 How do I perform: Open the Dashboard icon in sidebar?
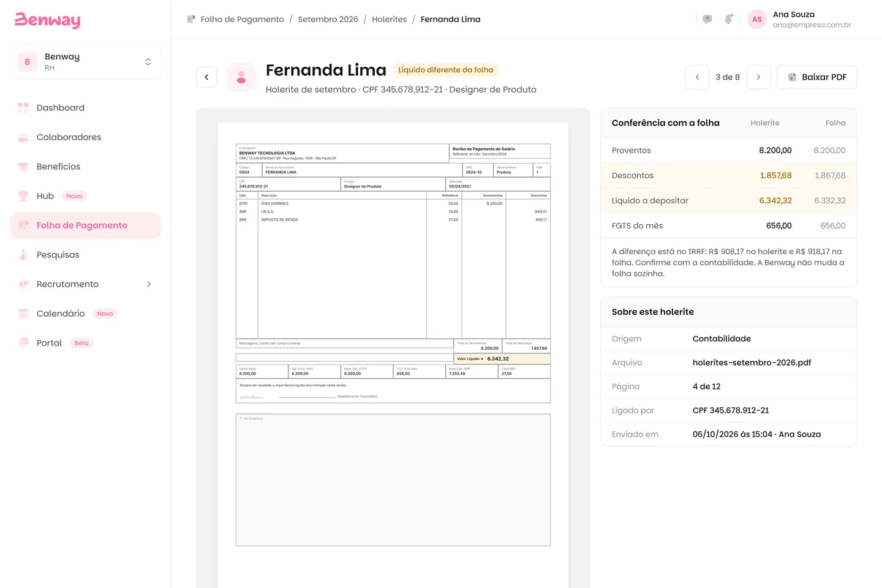(23, 108)
